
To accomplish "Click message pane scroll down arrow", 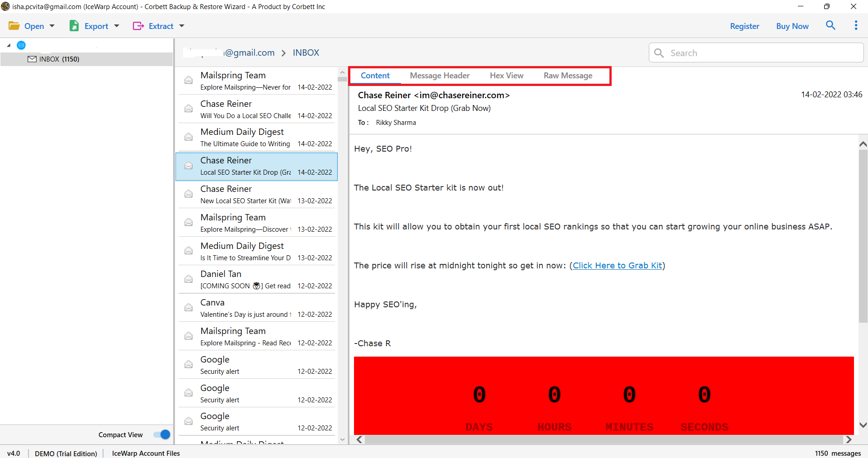I will point(863,425).
